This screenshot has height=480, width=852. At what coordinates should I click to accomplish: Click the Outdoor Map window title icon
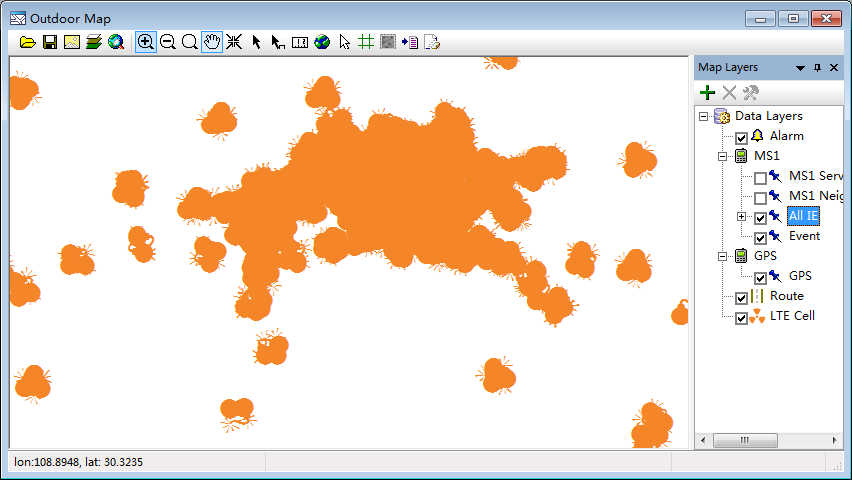pyautogui.click(x=18, y=19)
